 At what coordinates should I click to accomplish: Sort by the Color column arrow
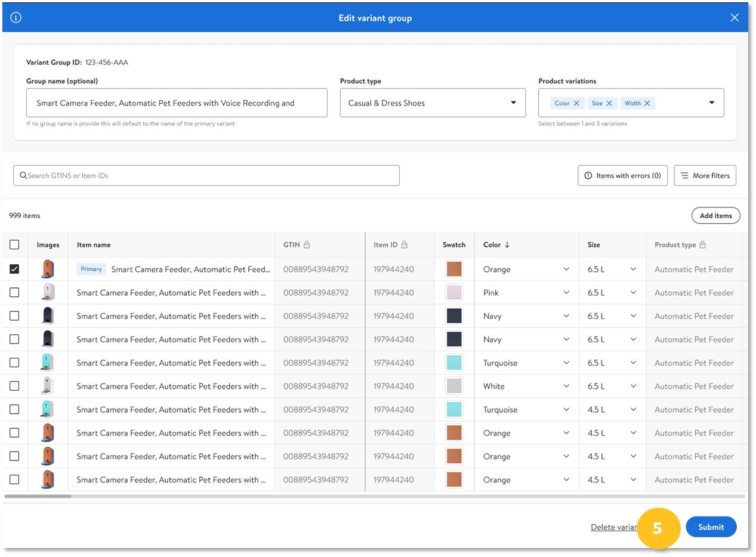click(x=507, y=245)
